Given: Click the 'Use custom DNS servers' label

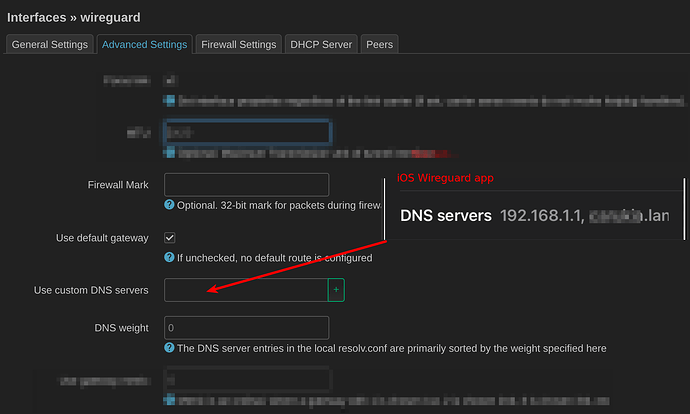Looking at the screenshot, I should tap(91, 290).
